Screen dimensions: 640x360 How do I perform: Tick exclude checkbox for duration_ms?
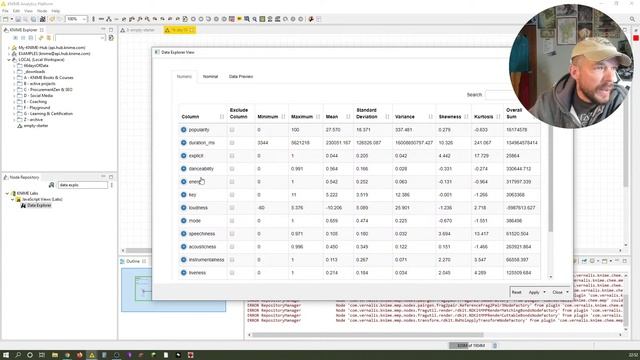232,143
